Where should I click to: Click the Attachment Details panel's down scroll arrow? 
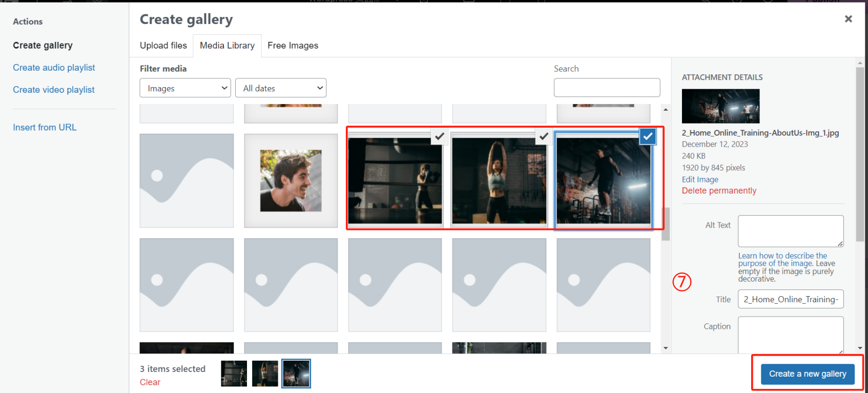[x=860, y=348]
